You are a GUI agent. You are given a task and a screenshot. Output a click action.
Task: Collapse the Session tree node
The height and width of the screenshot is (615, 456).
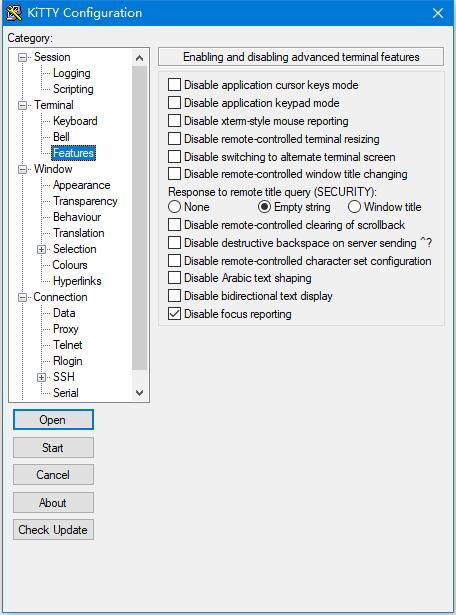(23, 57)
